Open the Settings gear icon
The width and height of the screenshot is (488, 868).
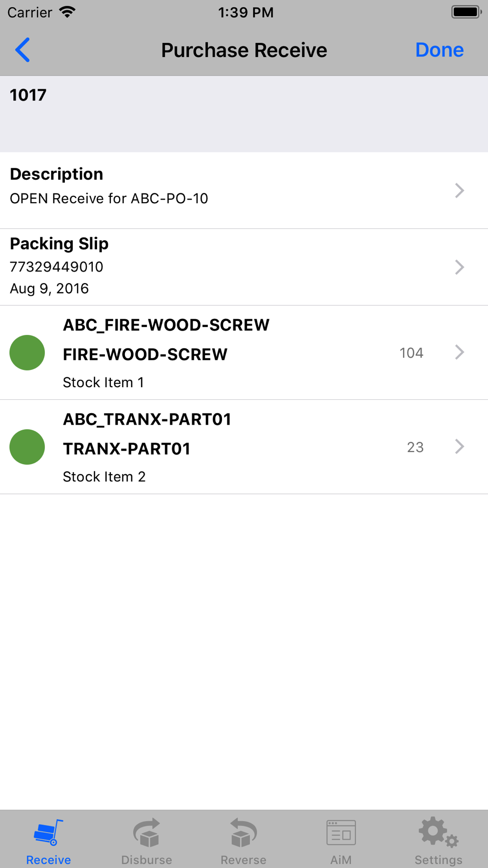[x=438, y=833]
